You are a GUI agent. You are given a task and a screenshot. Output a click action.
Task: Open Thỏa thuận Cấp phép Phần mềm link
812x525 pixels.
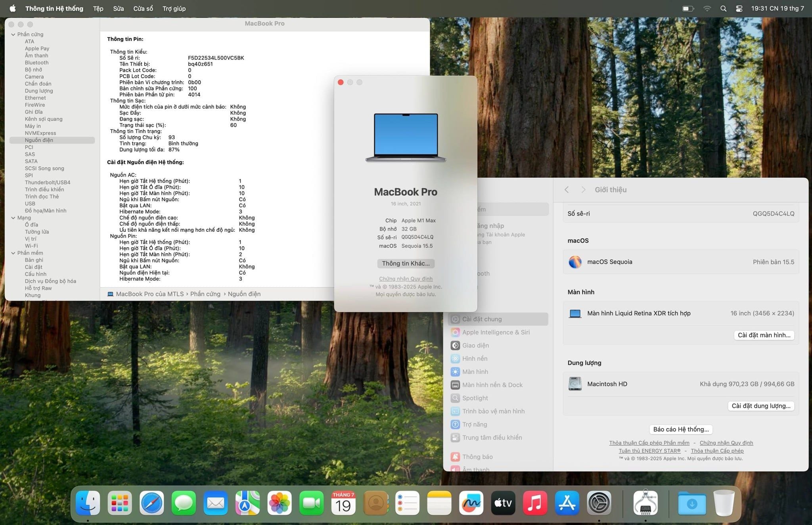pos(649,443)
